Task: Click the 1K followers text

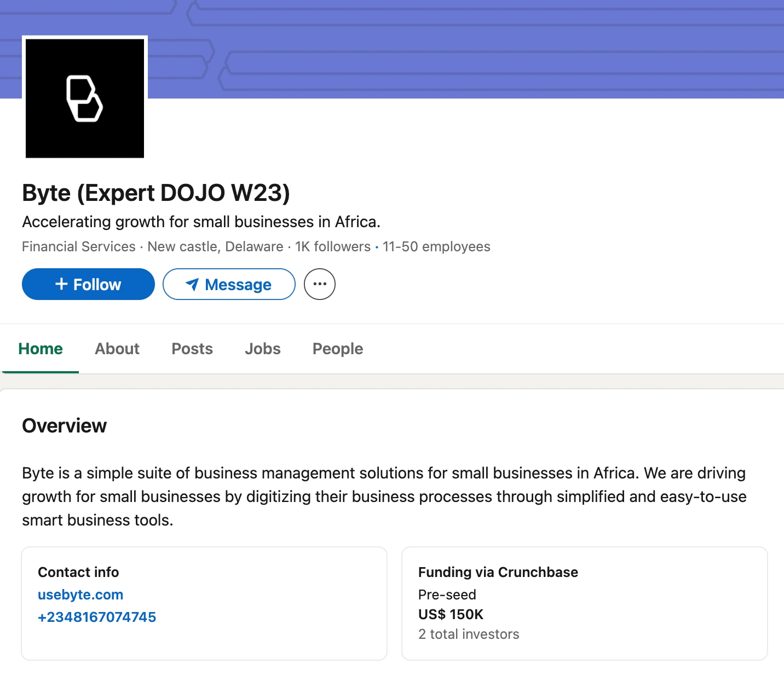Action: tap(333, 247)
